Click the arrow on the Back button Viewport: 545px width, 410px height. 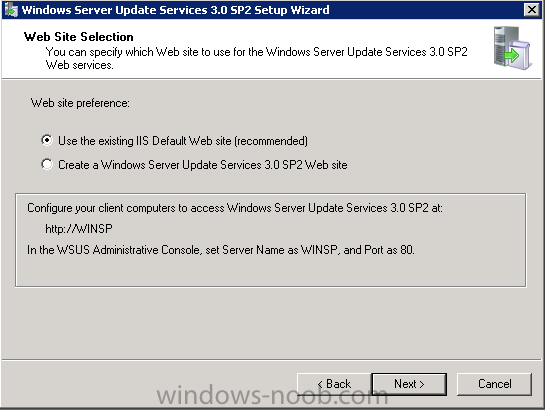pyautogui.click(x=320, y=384)
